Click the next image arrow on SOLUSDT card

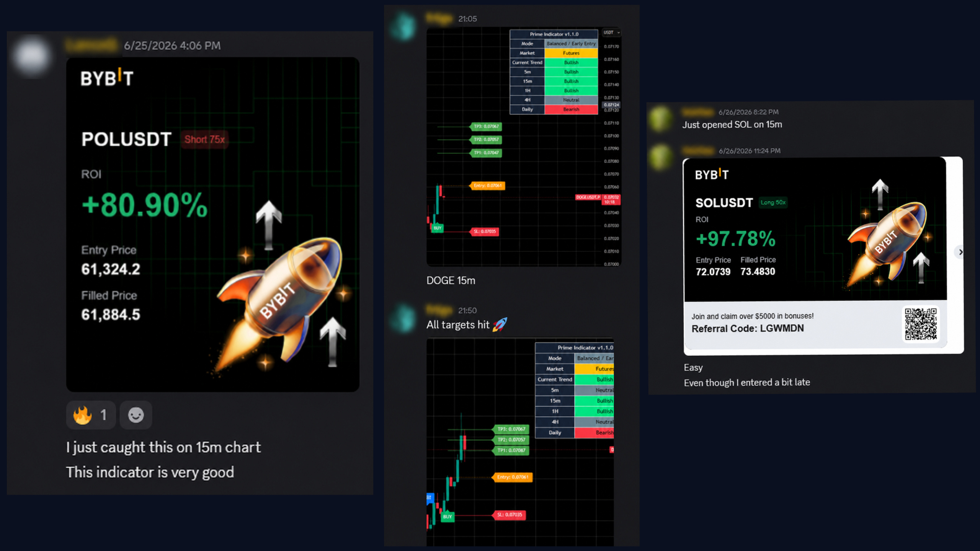click(x=960, y=252)
